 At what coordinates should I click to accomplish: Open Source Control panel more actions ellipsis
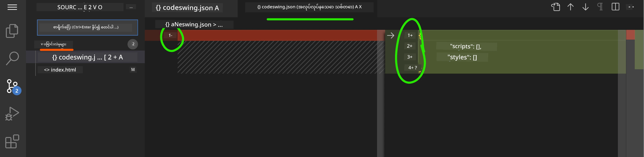[131, 7]
